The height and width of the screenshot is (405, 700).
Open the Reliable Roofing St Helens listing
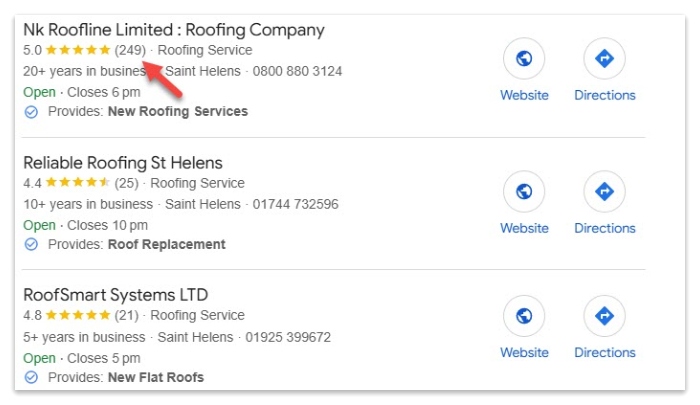pyautogui.click(x=122, y=163)
